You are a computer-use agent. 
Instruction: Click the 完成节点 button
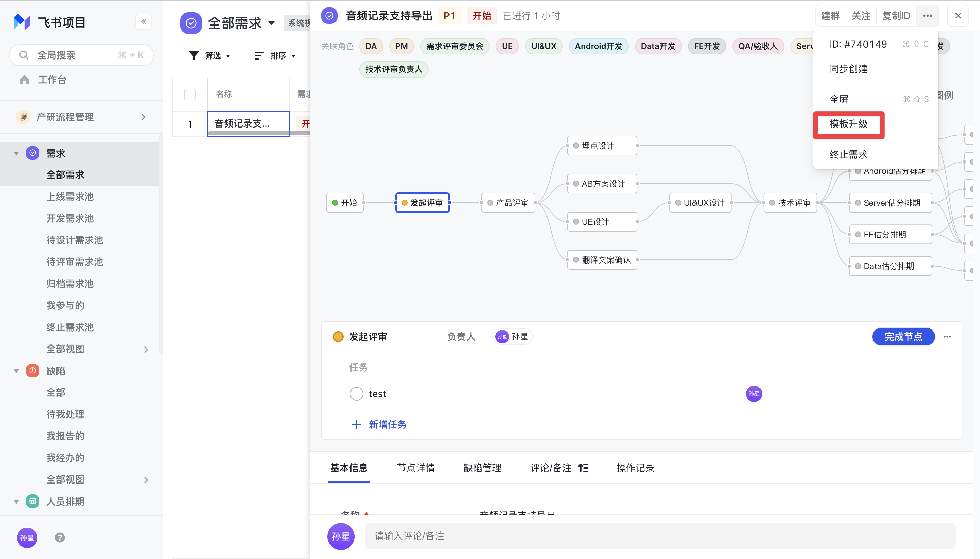point(903,337)
